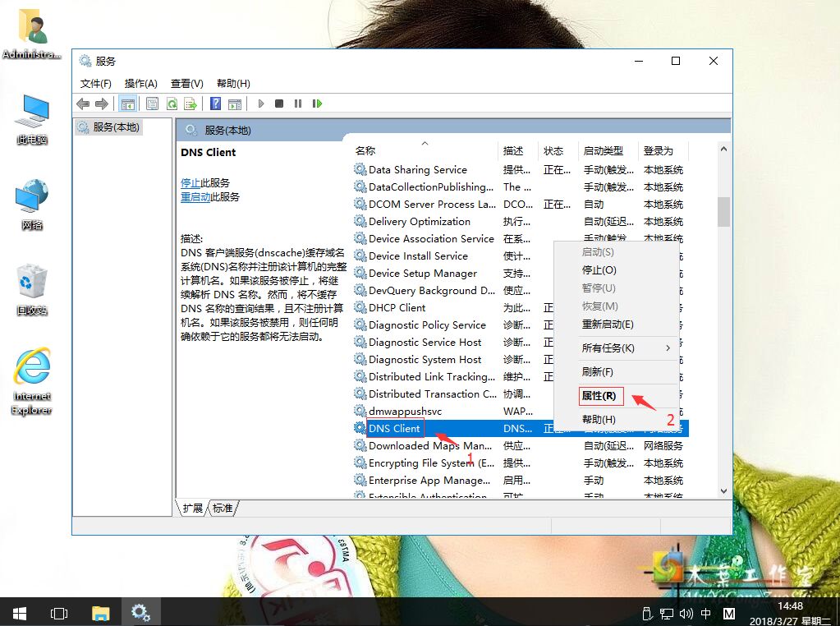
Task: Switch to the 标准 tab
Action: (223, 508)
